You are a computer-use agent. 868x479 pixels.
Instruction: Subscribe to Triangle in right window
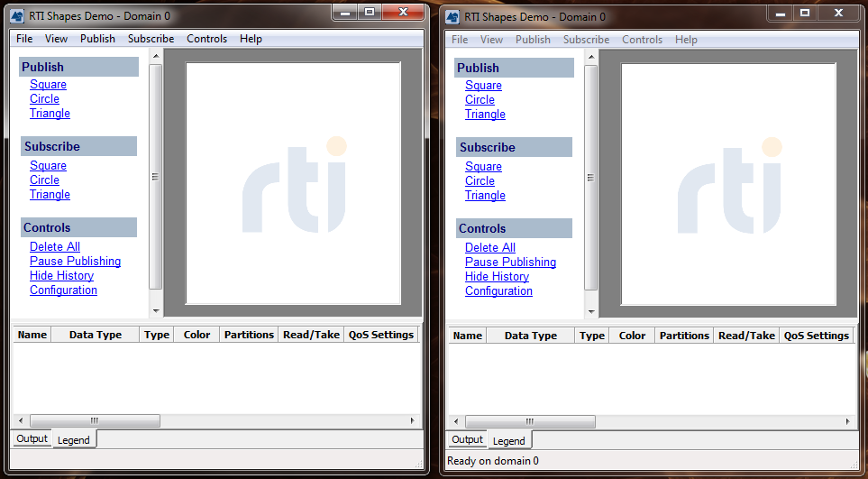(485, 195)
